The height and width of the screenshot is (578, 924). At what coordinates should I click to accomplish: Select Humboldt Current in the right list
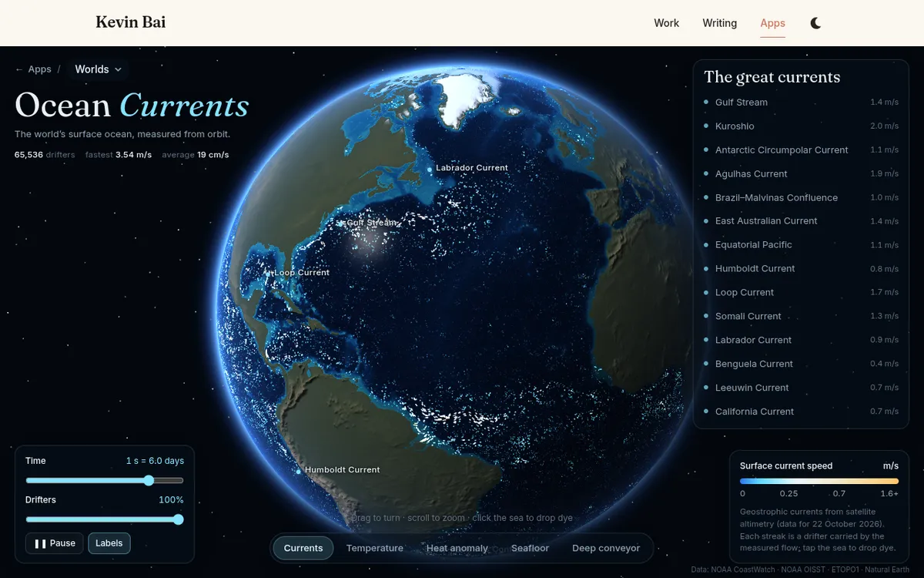(801, 268)
